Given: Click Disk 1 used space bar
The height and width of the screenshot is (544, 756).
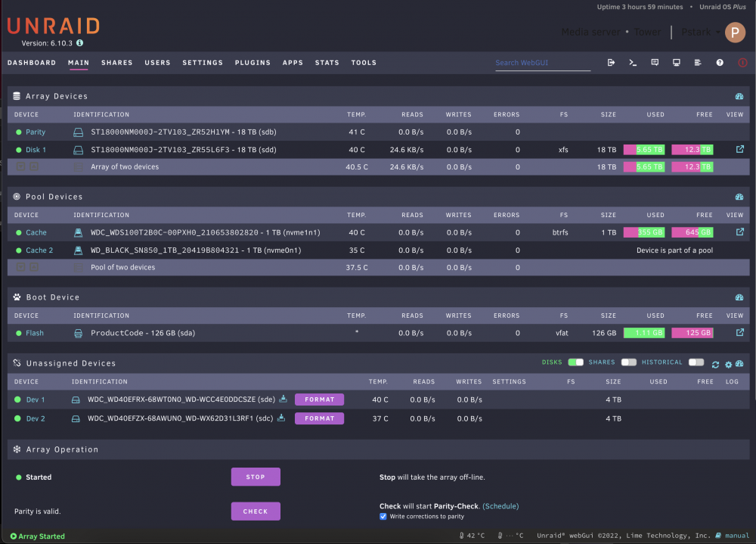Looking at the screenshot, I should pos(644,150).
